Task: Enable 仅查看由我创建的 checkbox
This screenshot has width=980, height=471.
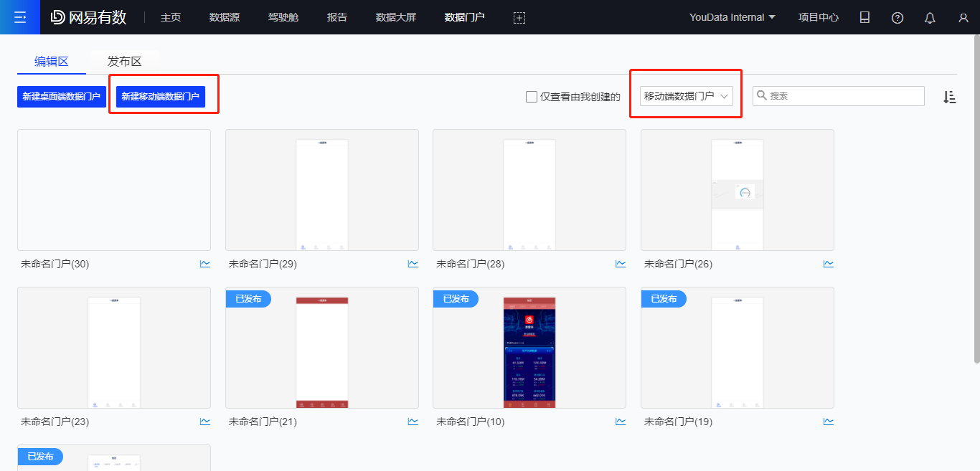Action: pyautogui.click(x=532, y=96)
